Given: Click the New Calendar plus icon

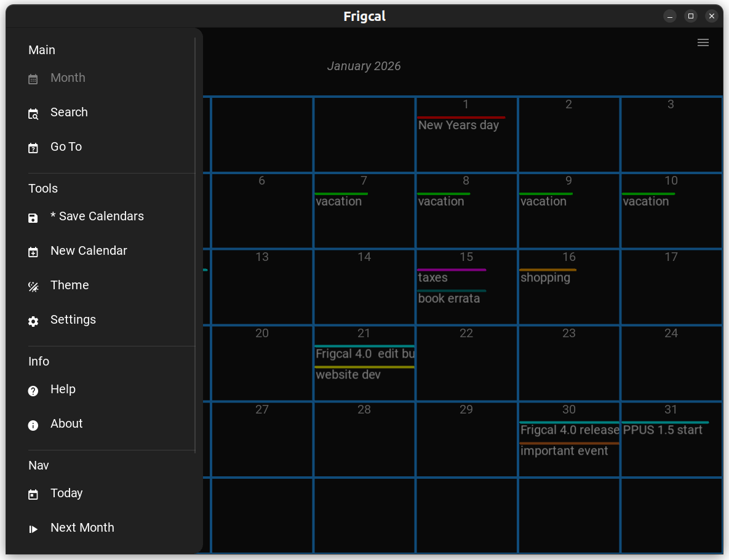Looking at the screenshot, I should click(33, 252).
